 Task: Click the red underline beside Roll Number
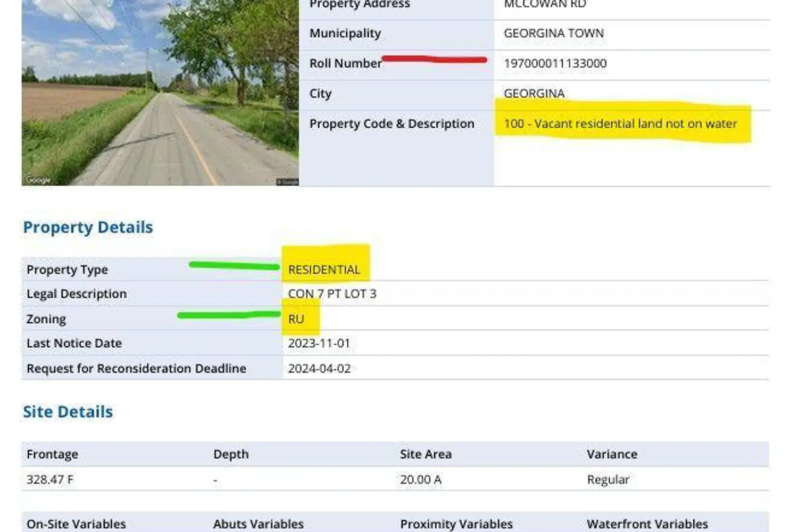click(434, 59)
